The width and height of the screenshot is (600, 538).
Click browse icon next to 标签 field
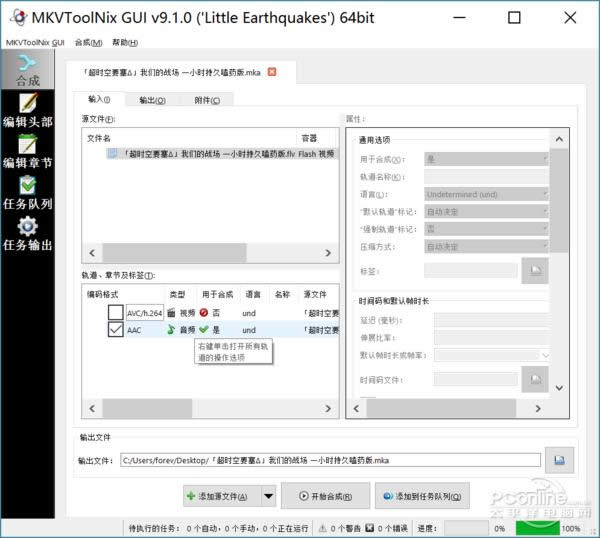pos(536,270)
